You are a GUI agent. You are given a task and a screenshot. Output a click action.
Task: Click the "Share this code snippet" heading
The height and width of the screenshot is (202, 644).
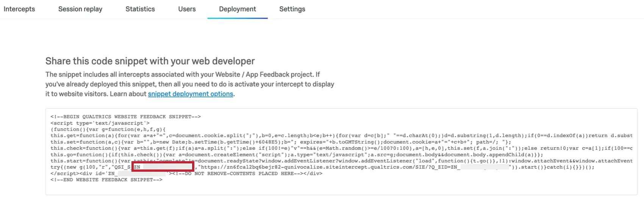pyautogui.click(x=150, y=61)
